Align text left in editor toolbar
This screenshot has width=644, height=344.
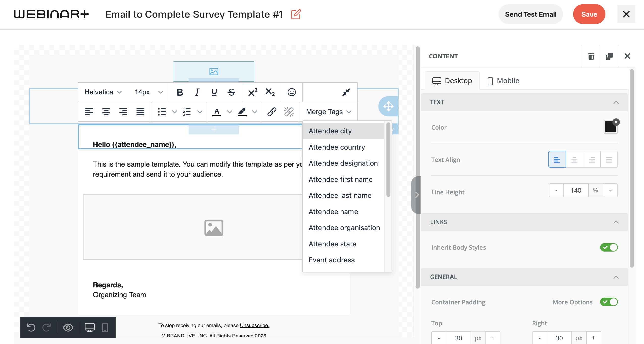click(89, 112)
